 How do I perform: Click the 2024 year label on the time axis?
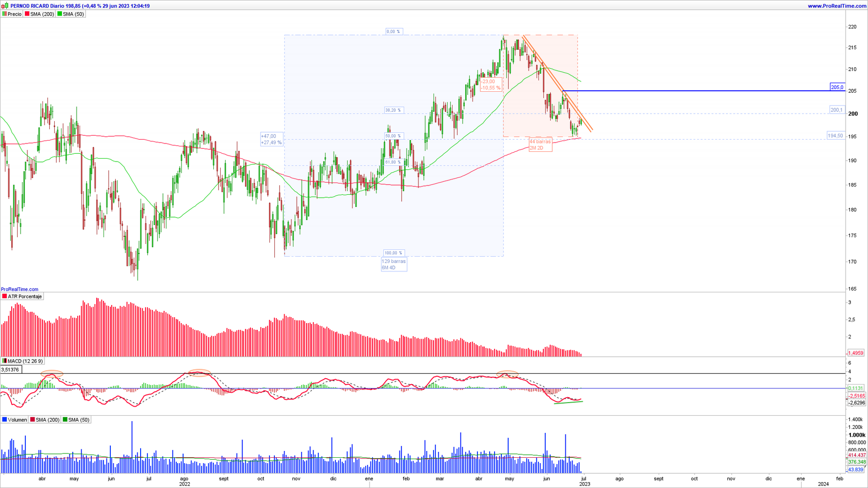coord(824,484)
